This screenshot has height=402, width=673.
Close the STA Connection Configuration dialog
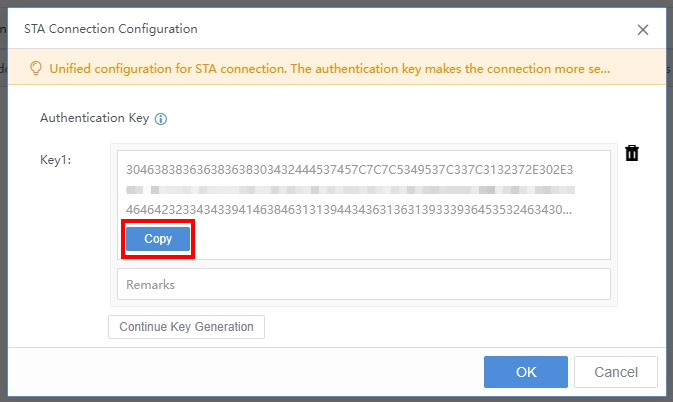pyautogui.click(x=643, y=30)
